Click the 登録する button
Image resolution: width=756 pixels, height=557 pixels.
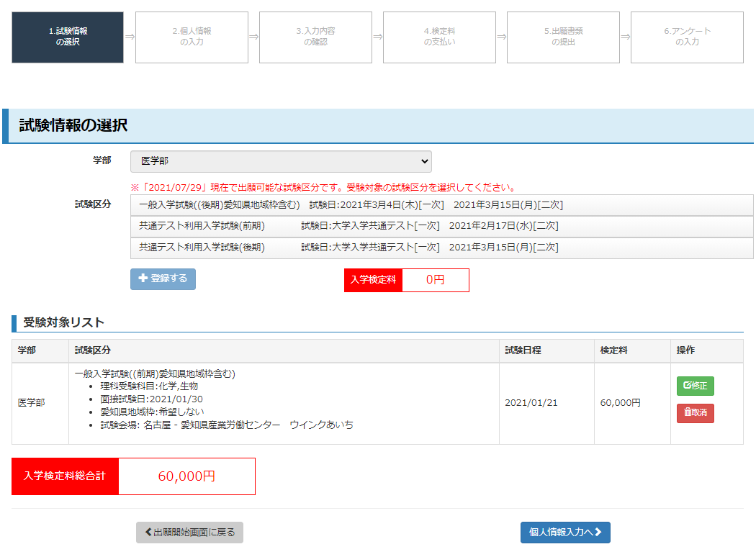(x=163, y=279)
